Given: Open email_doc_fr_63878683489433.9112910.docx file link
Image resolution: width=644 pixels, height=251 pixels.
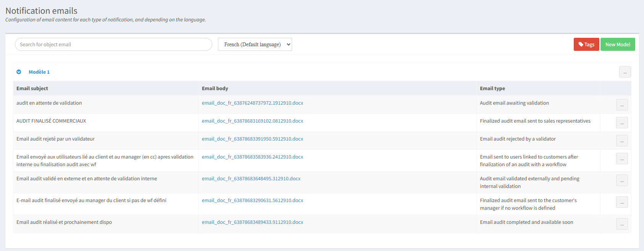Looking at the screenshot, I should [252, 222].
